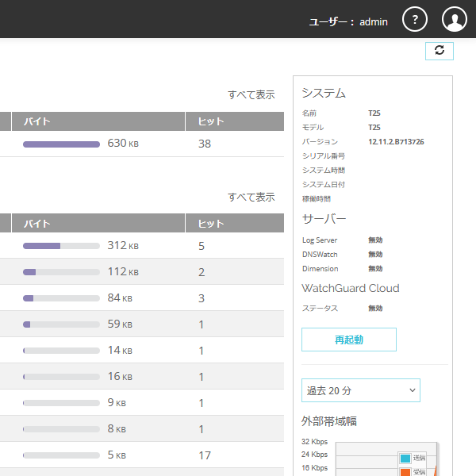Viewport: 476px width, 476px height.
Task: Click hit count 17
Action: [x=205, y=455]
